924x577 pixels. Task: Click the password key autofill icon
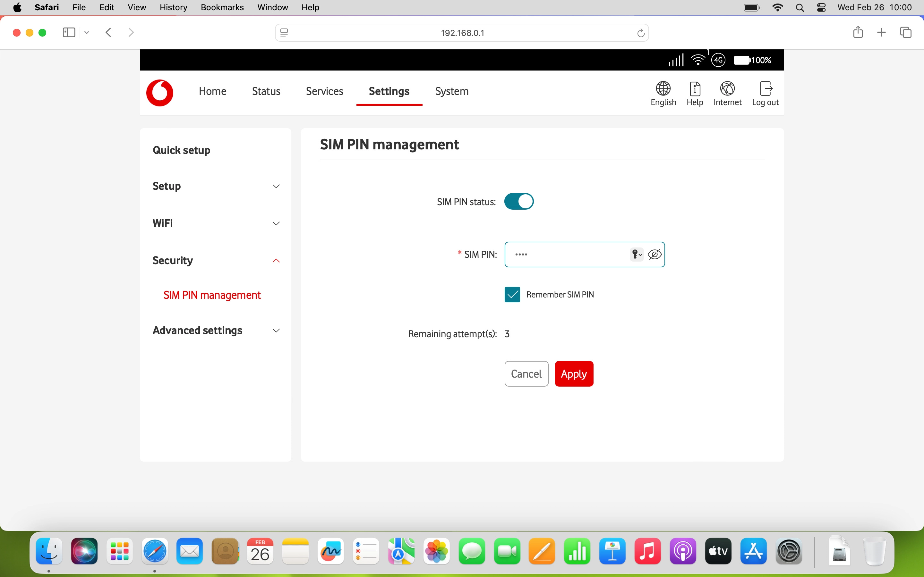tap(636, 254)
